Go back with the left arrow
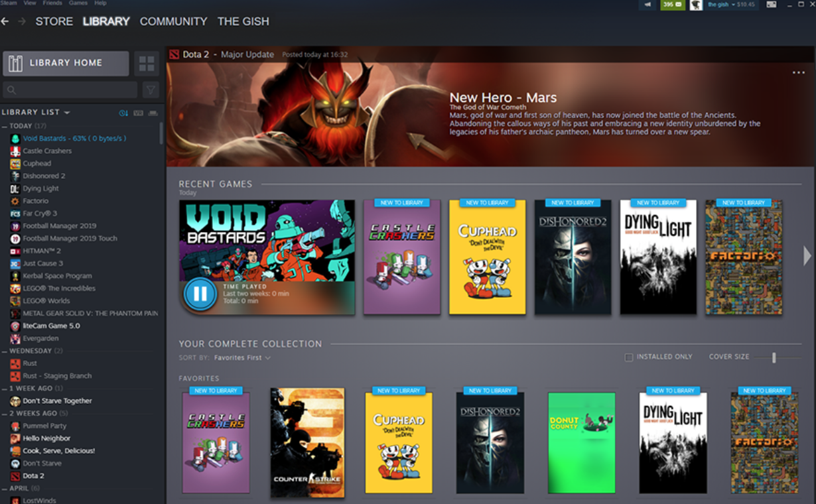This screenshot has width=816, height=504. (5, 21)
